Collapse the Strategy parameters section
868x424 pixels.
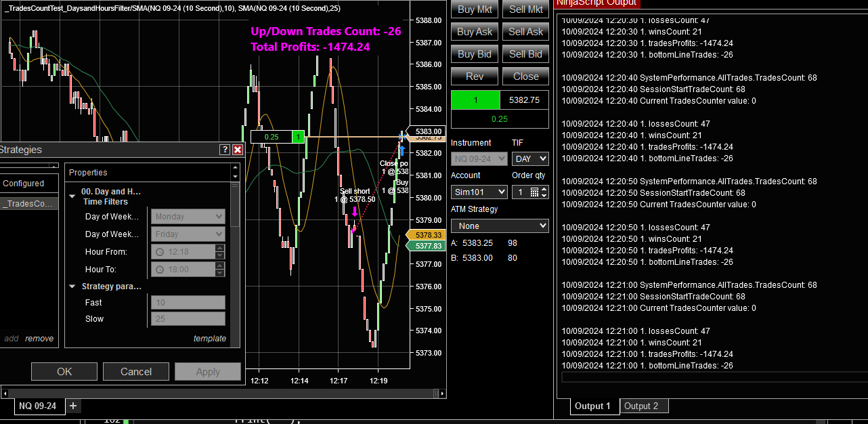(x=72, y=285)
